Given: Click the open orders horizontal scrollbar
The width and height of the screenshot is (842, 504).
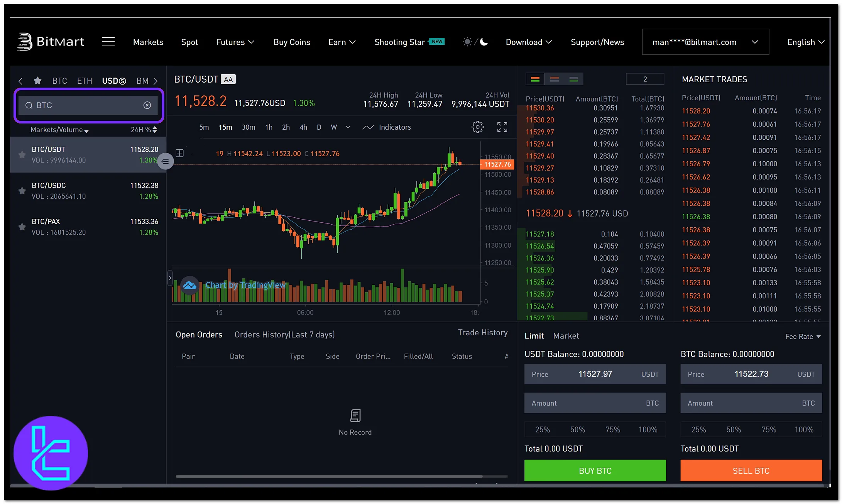Looking at the screenshot, I should [x=329, y=476].
